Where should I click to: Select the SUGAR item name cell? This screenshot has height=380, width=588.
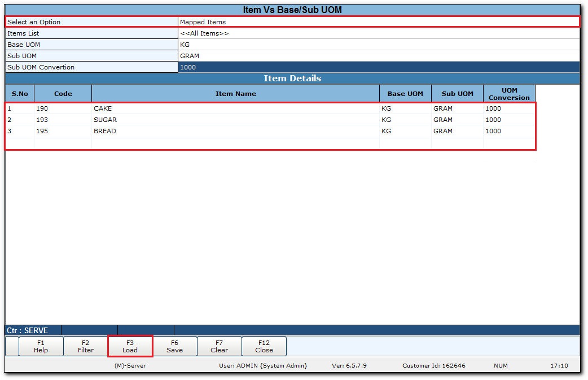(x=235, y=120)
